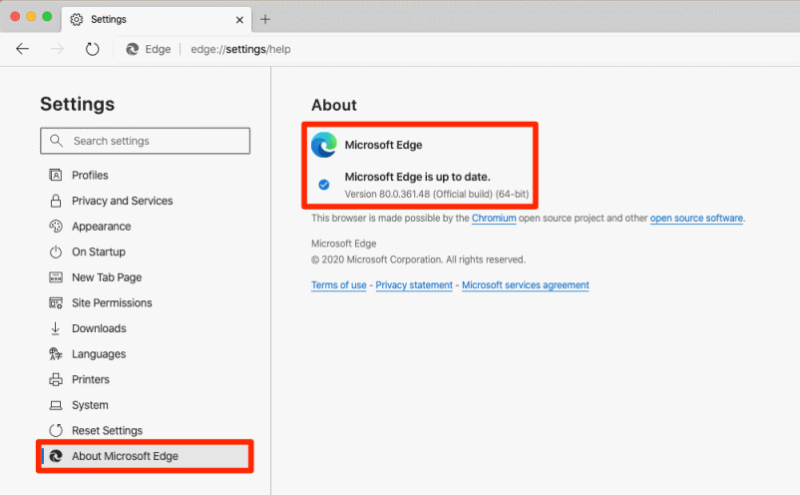Click the Edge logo in address bar
The width and height of the screenshot is (800, 495).
[x=132, y=49]
